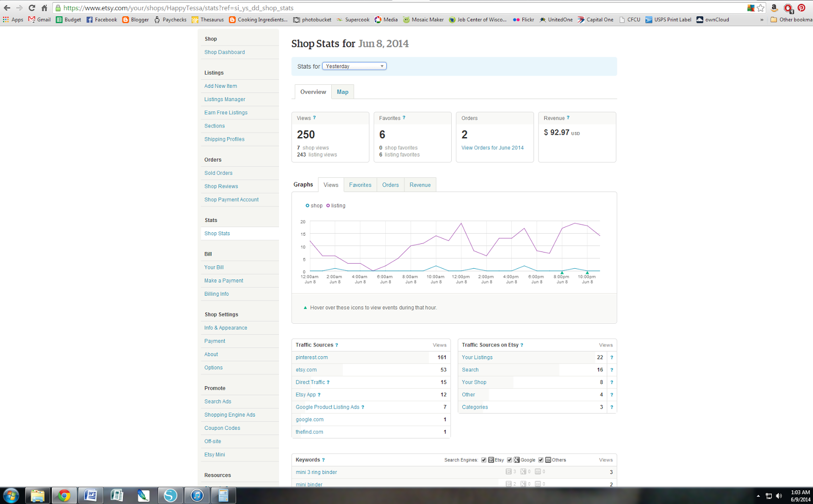Click the help icon beside Revenue stat
This screenshot has width=813, height=504.
[568, 118]
